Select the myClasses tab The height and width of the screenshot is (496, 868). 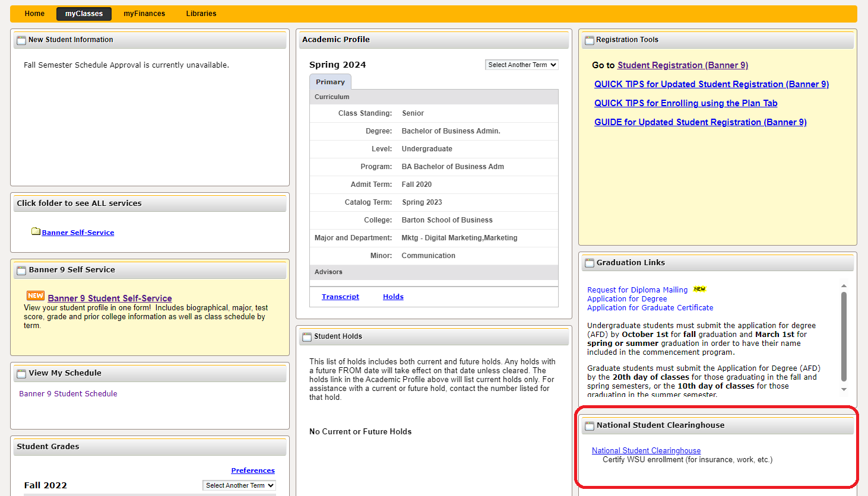coord(84,14)
